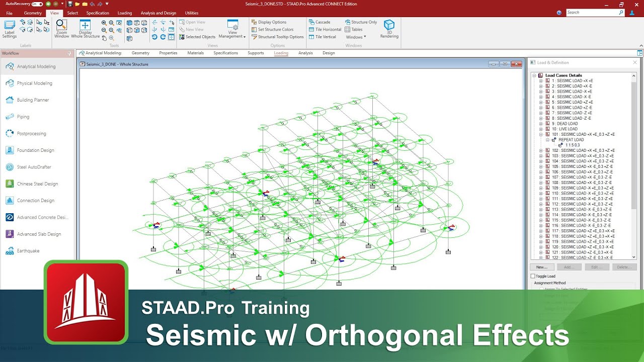
Task: Pin the Workflow panel
Action: [x=69, y=53]
